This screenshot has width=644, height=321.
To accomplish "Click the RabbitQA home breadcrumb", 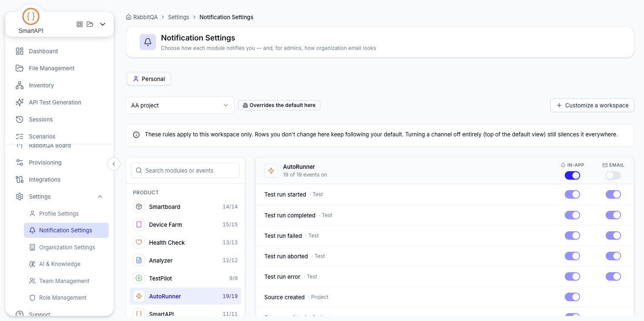I will pos(142,17).
